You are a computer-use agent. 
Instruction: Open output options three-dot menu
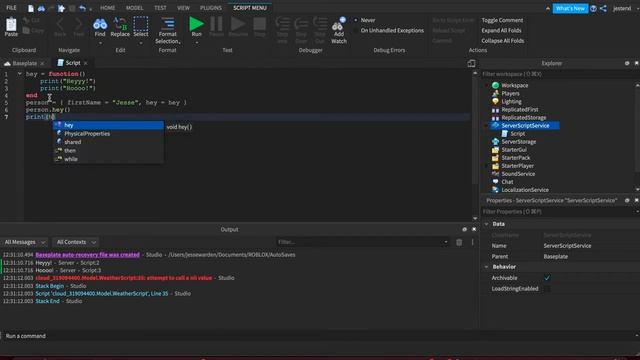click(472, 242)
